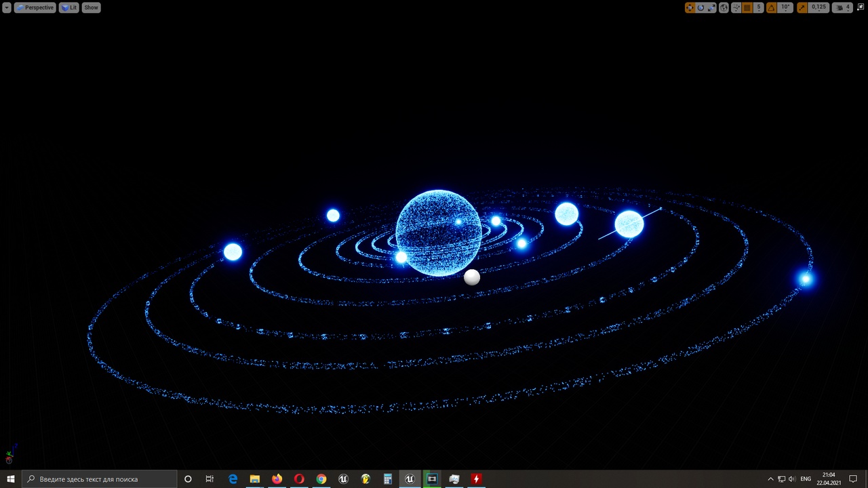
Task: Open Opera browser from the taskbar
Action: pyautogui.click(x=299, y=479)
